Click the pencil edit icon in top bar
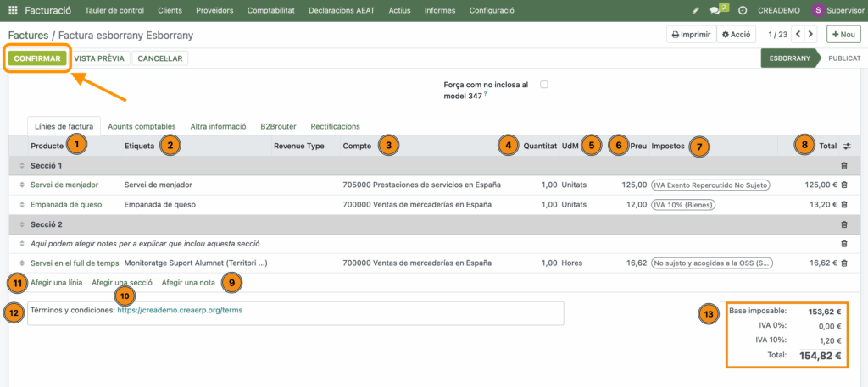Image resolution: width=868 pixels, height=387 pixels. (x=696, y=11)
